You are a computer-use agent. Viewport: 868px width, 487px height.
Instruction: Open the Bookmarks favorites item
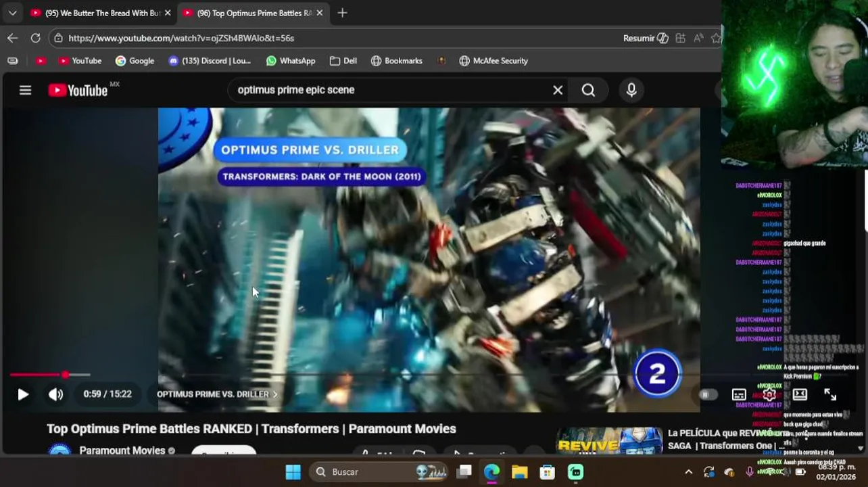point(397,61)
